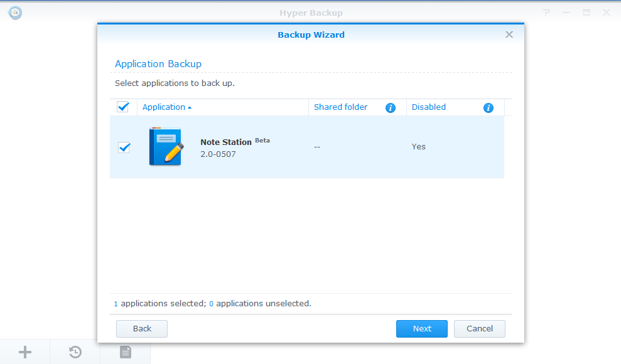Open Hyper Backup help question mark
The image size is (621, 364).
coord(546,13)
